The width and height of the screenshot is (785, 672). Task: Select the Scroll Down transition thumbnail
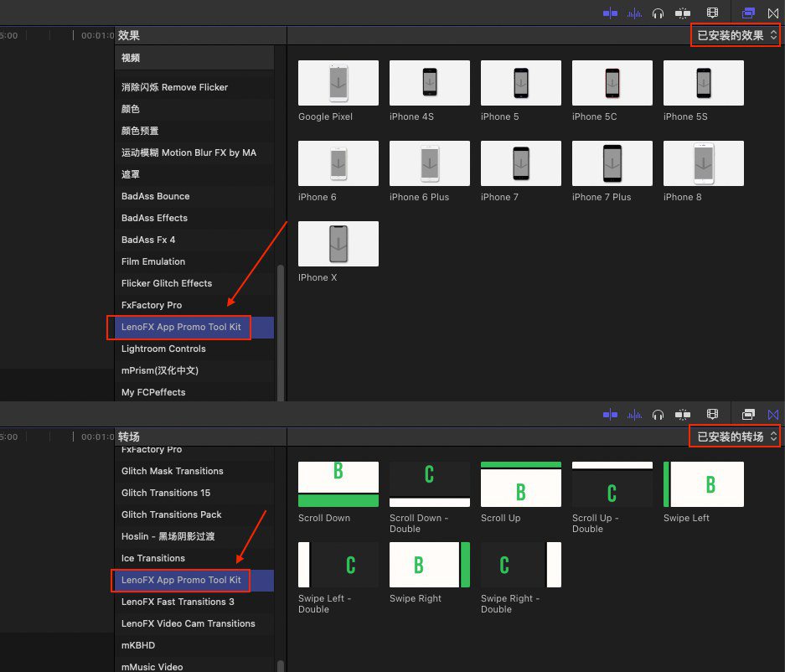[338, 484]
